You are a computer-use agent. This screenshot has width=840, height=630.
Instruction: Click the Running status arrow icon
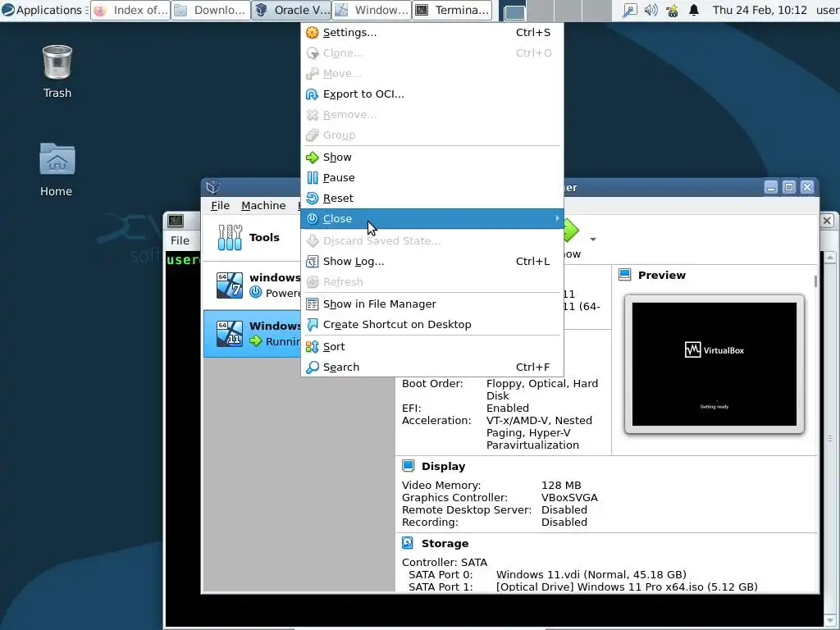pos(256,341)
